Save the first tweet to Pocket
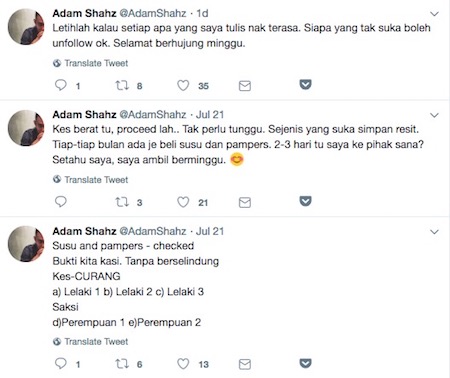This screenshot has height=378, width=450. coord(305,84)
